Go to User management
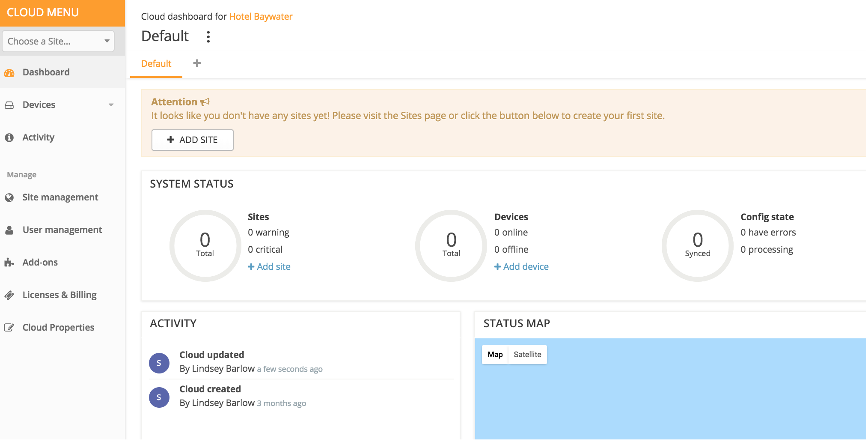Viewport: 868px width, 442px height. point(62,230)
